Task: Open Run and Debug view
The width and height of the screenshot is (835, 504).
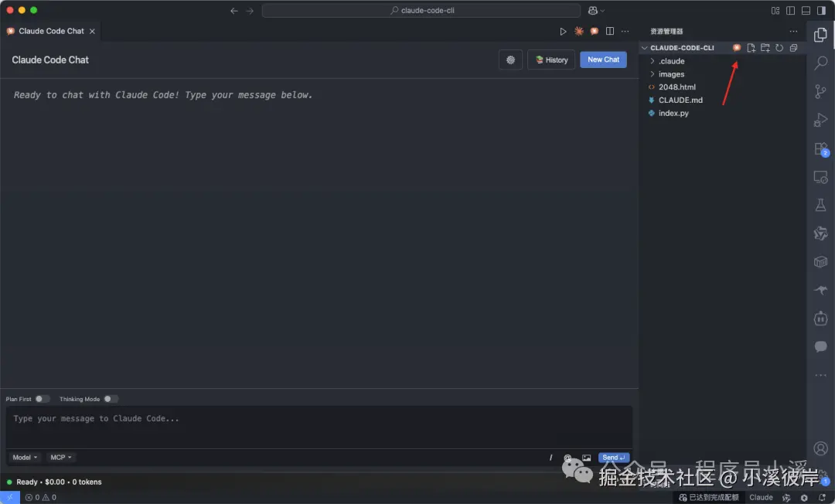Action: tap(820, 120)
